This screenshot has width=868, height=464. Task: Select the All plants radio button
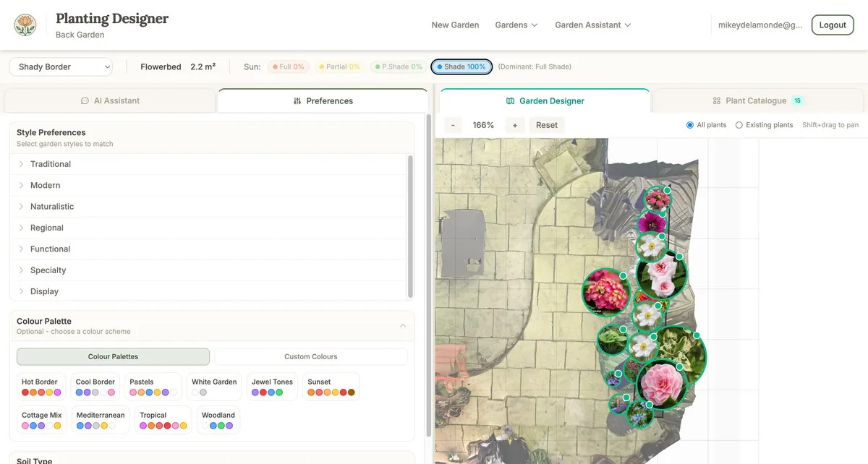tap(689, 124)
